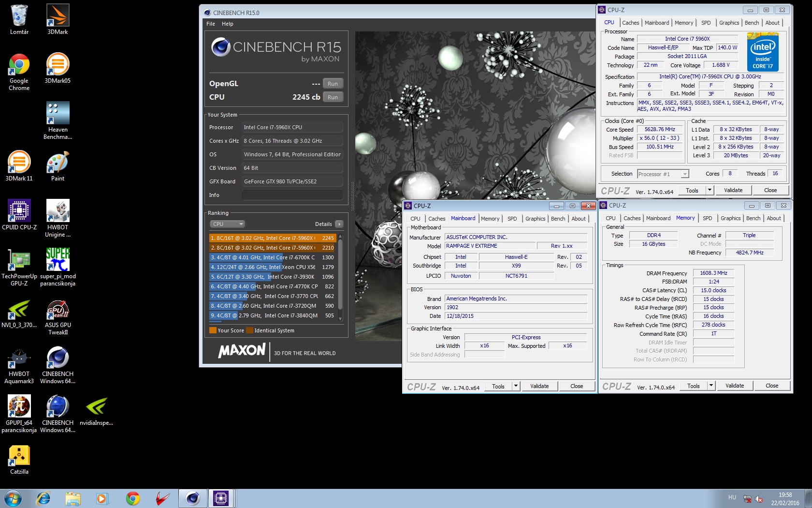Show desktop using taskbar corner button
Viewport: 812px width, 508px height.
[808, 498]
